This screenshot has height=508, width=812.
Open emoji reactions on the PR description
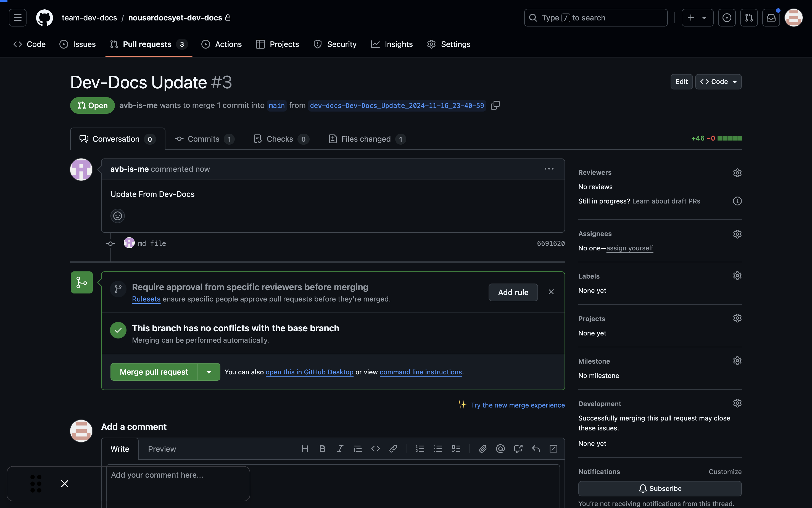pyautogui.click(x=117, y=216)
